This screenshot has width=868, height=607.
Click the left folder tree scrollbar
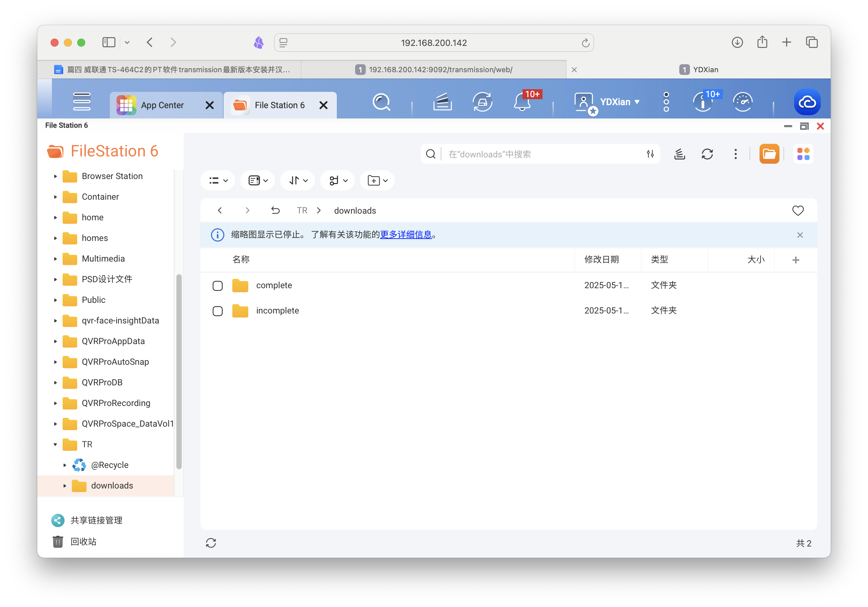pos(179,371)
